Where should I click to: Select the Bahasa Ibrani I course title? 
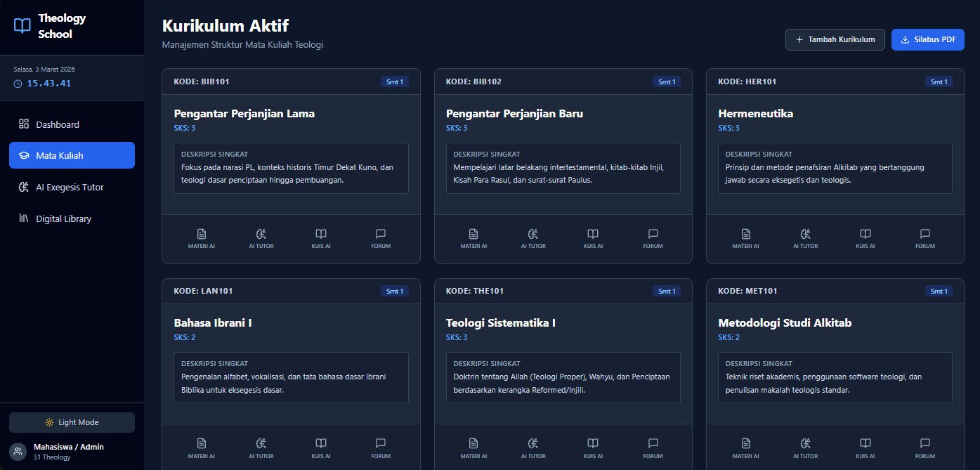pyautogui.click(x=213, y=323)
